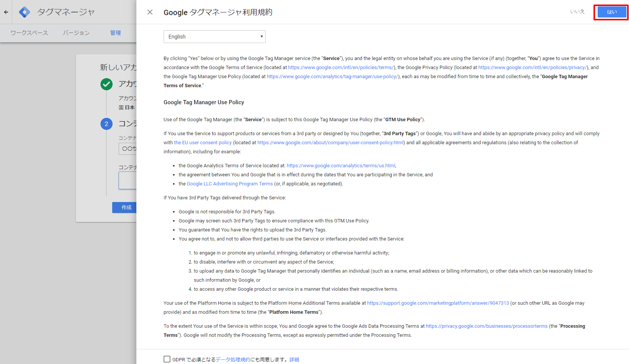Image resolution: width=629 pixels, height=364 pixels.
Task: Click the タグマネージャ title text
Action: [x=66, y=12]
